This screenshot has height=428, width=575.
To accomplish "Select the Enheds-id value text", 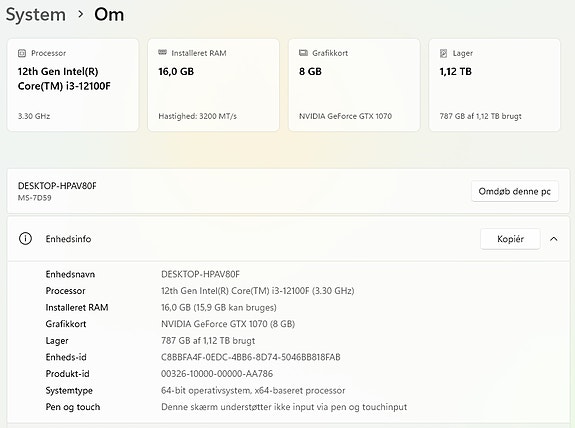I will pos(251,357).
